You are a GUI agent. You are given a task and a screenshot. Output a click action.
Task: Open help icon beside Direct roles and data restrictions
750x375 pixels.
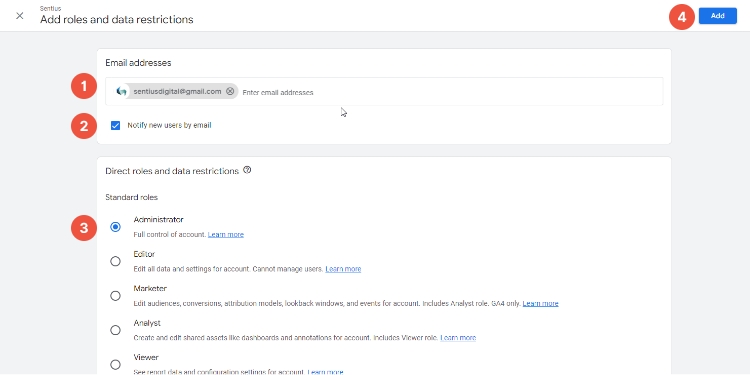(247, 170)
